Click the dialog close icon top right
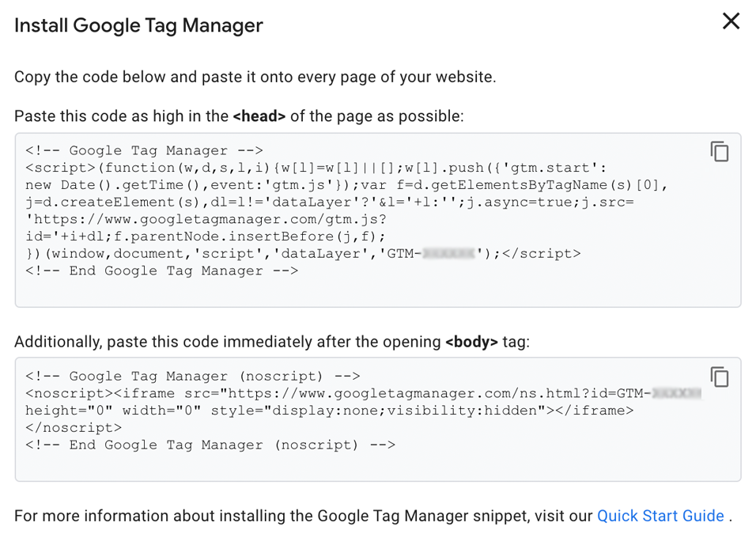 [731, 21]
